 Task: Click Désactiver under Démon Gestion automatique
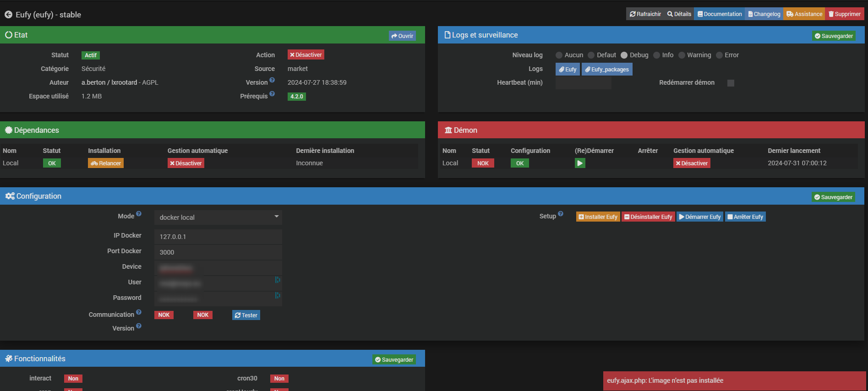click(x=692, y=163)
